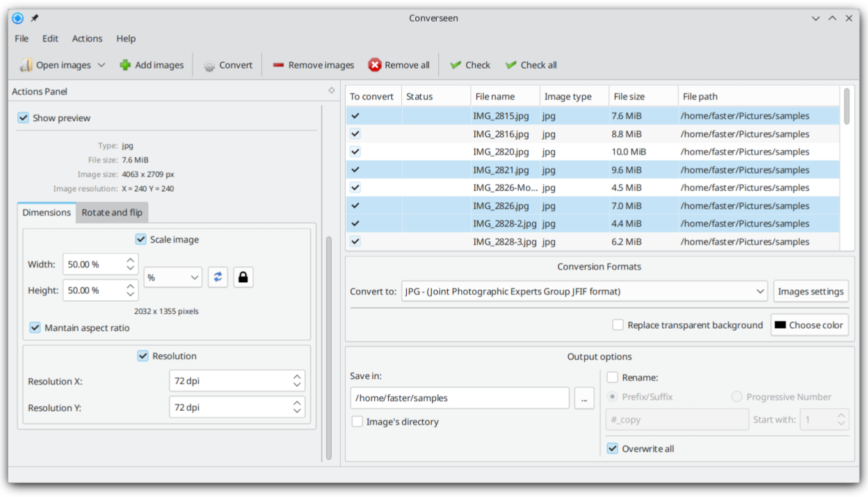Click the Images settings button
868x497 pixels.
tap(810, 292)
